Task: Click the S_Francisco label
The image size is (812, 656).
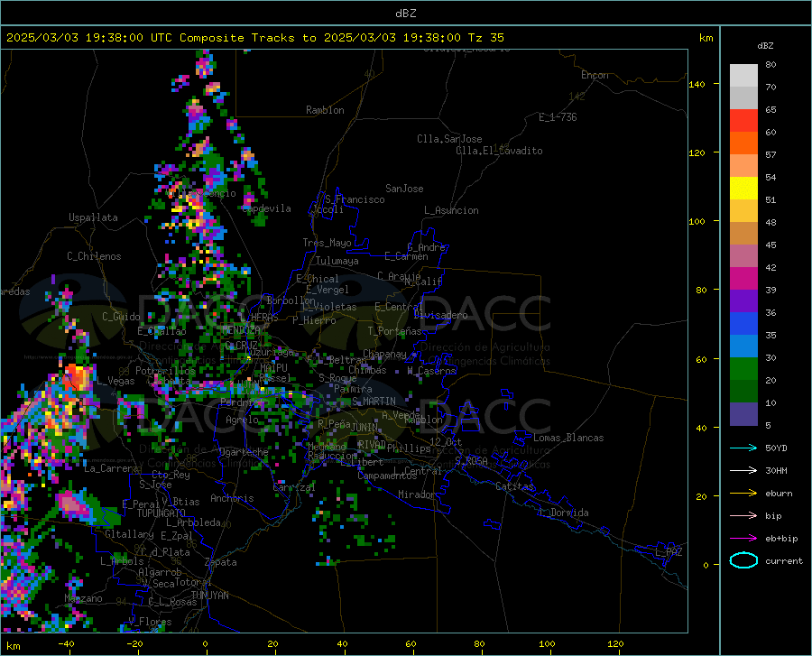Action: (355, 199)
